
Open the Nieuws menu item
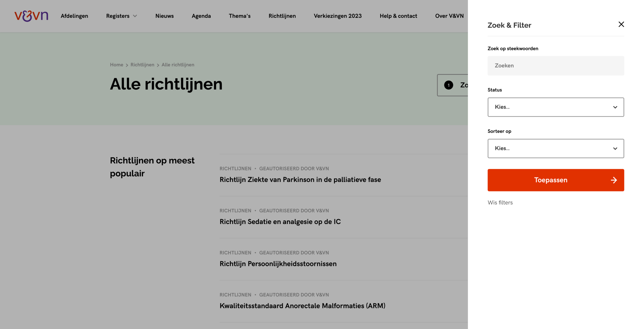pyautogui.click(x=165, y=16)
